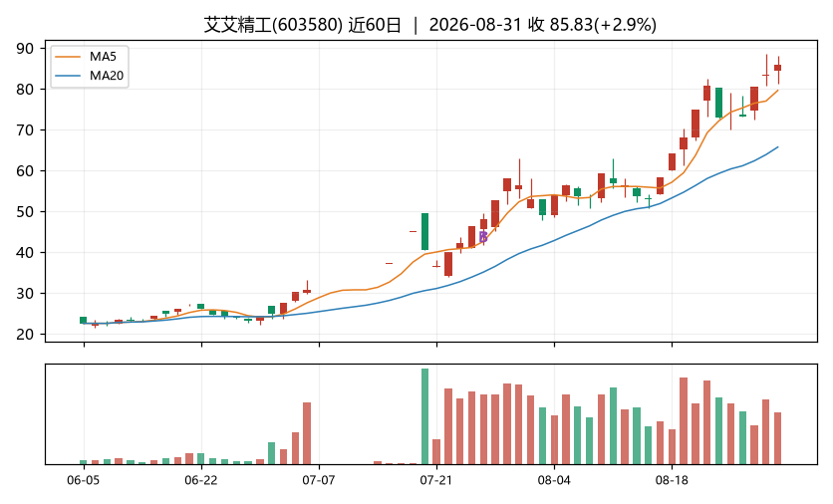Click the purple B buy marker
The height and width of the screenshot is (504, 833).
coord(483,237)
